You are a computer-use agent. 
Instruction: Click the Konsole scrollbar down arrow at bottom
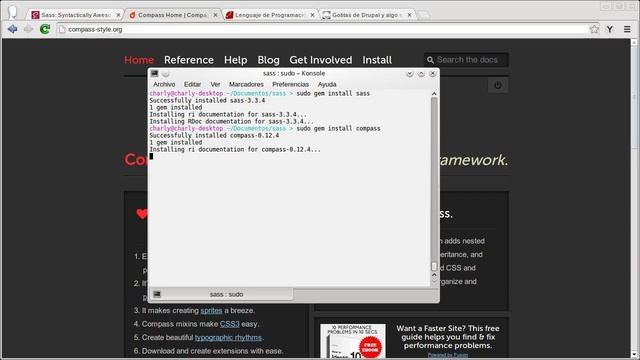pos(434,281)
